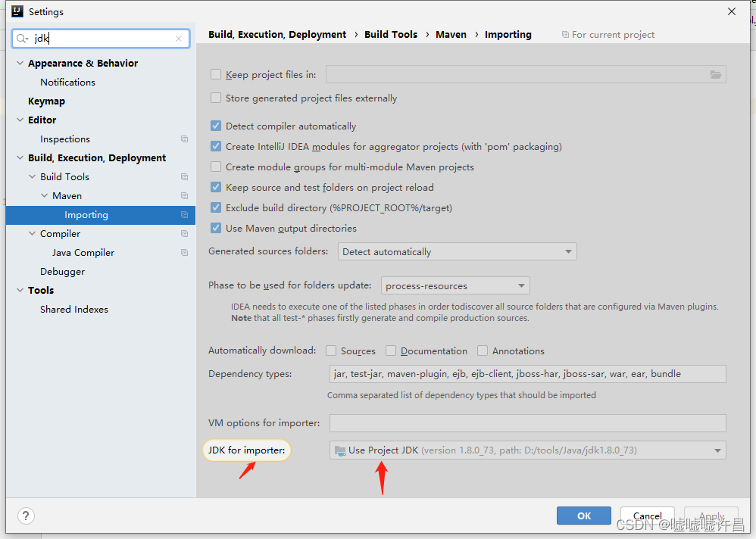
Task: Toggle Keep source and test folders on reload
Action: pos(216,187)
